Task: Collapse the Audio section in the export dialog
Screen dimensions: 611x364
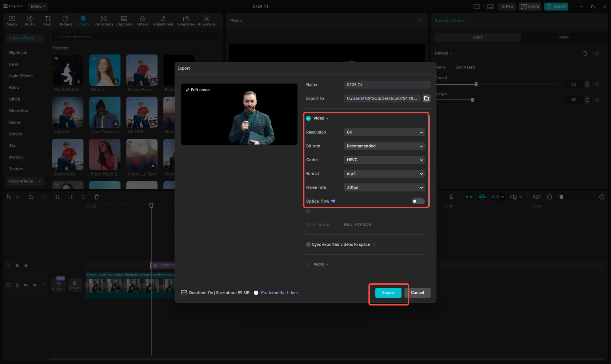Action: (x=327, y=264)
